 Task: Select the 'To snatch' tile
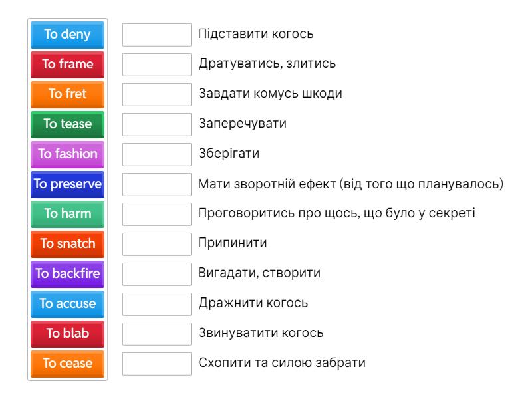66,244
